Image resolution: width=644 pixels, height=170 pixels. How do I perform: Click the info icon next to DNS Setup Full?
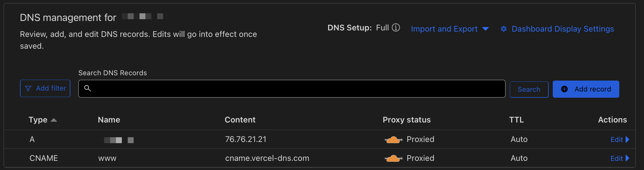pyautogui.click(x=396, y=27)
